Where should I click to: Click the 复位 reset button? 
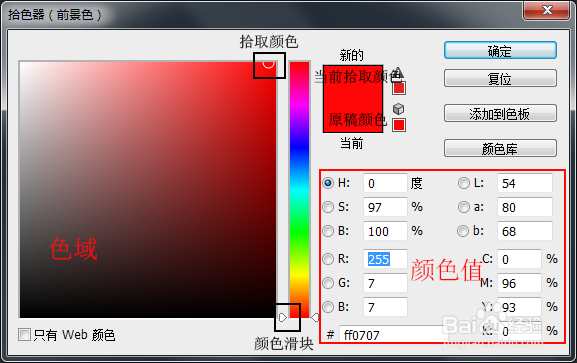(500, 78)
